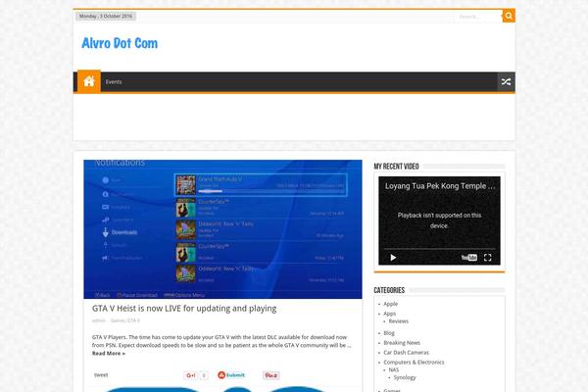Viewport: 588px width, 392px height.
Task: Click the Alvro Dot Com site title
Action: coord(120,43)
